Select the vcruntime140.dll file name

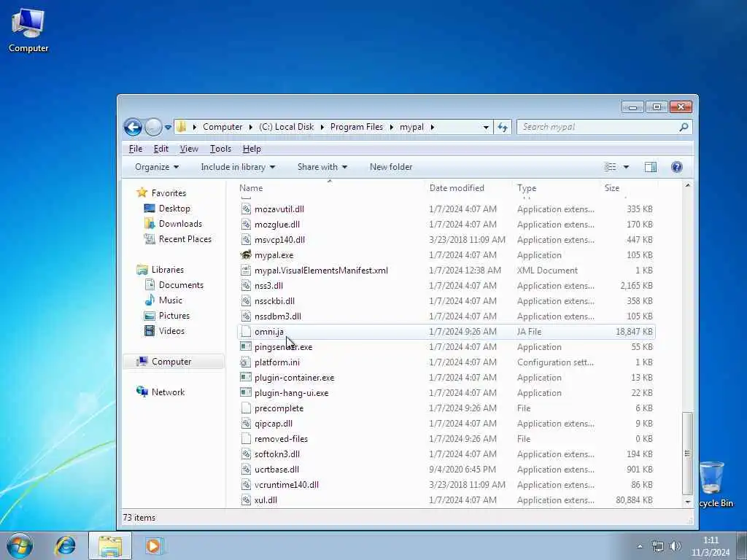click(x=286, y=485)
